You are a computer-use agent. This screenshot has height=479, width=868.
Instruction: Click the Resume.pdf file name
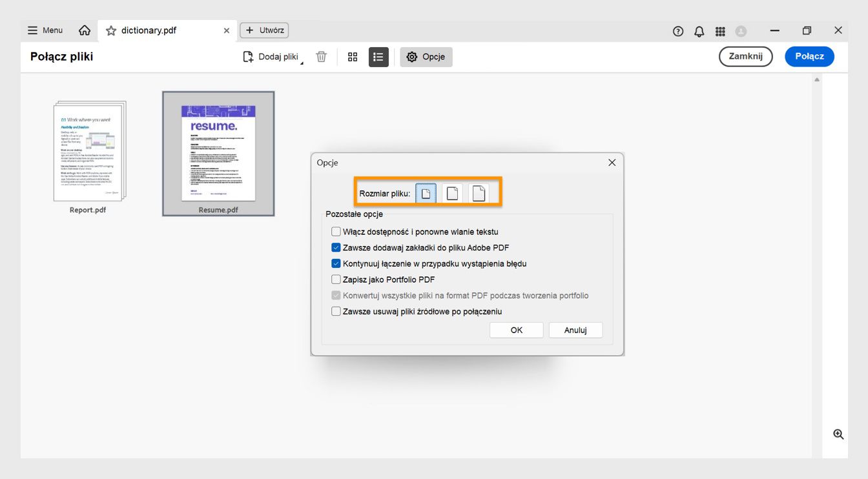[x=218, y=210]
